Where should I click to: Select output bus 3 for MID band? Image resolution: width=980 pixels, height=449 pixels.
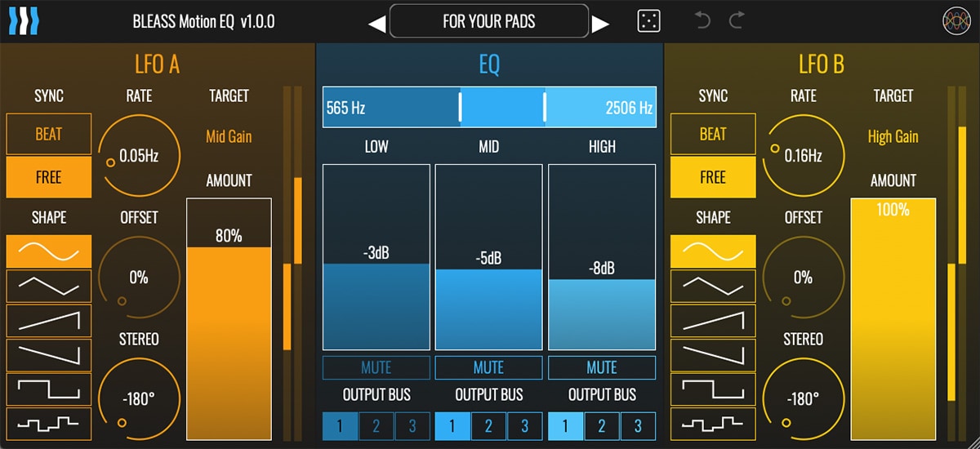point(525,425)
